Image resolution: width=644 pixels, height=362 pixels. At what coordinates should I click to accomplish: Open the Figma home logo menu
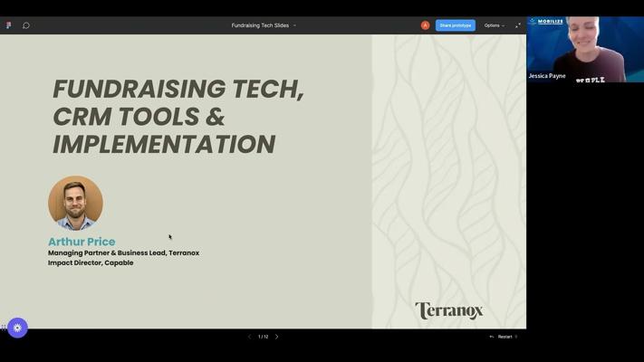[9, 25]
